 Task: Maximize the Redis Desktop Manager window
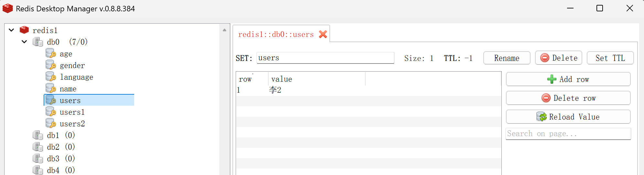pos(600,8)
